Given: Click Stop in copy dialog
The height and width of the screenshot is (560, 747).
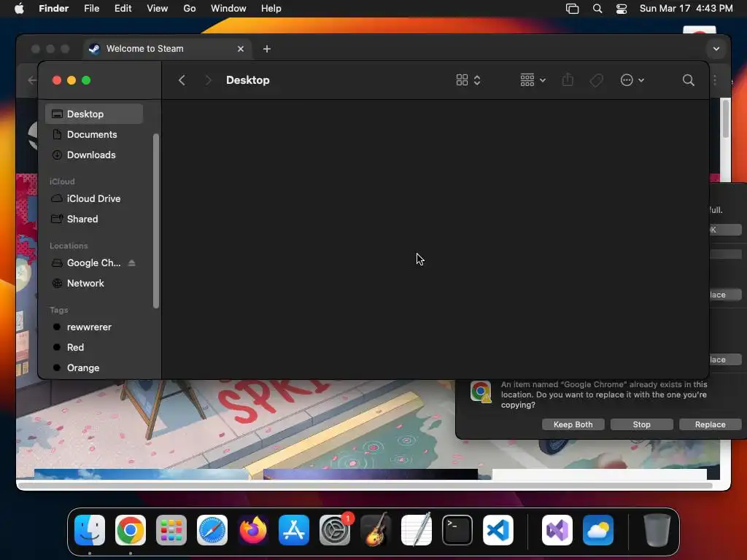Looking at the screenshot, I should (x=642, y=424).
